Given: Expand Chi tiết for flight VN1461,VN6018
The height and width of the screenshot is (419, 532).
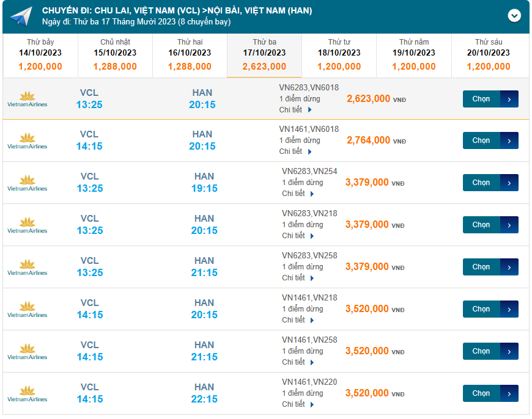Looking at the screenshot, I should [295, 151].
